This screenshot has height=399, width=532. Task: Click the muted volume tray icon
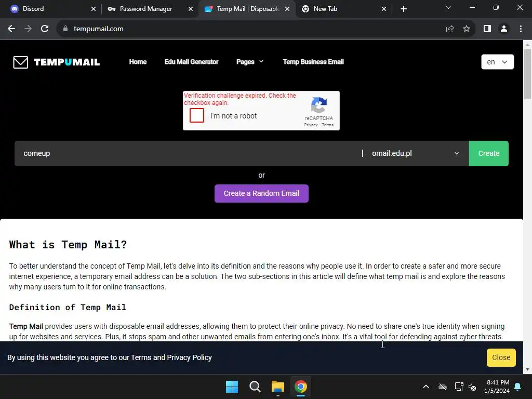472,387
